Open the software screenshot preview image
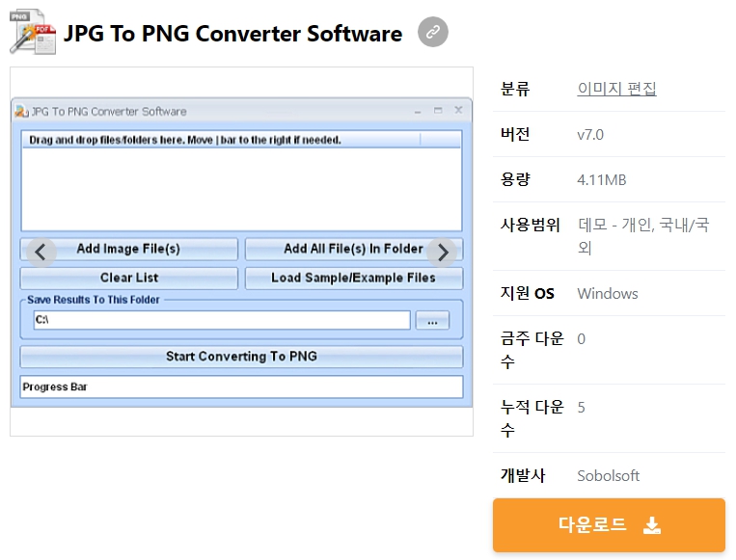This screenshot has height=560, width=736. [x=241, y=252]
